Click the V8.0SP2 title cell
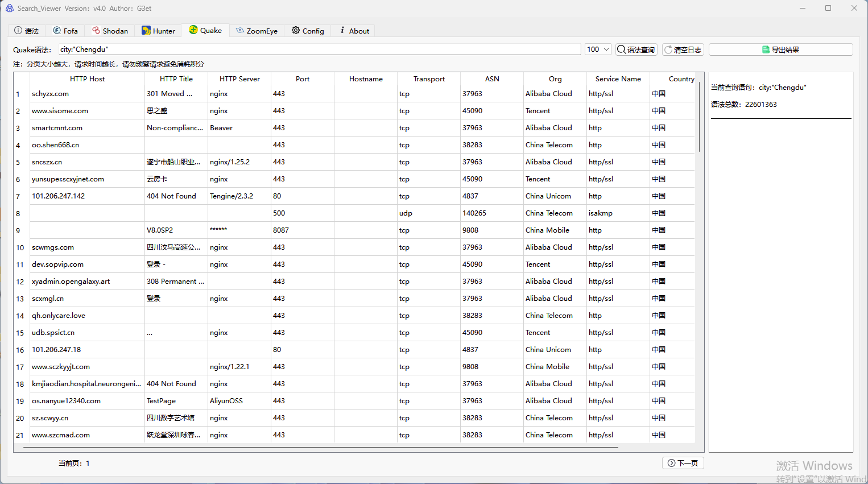Viewport: 868px width, 484px height. tap(176, 230)
